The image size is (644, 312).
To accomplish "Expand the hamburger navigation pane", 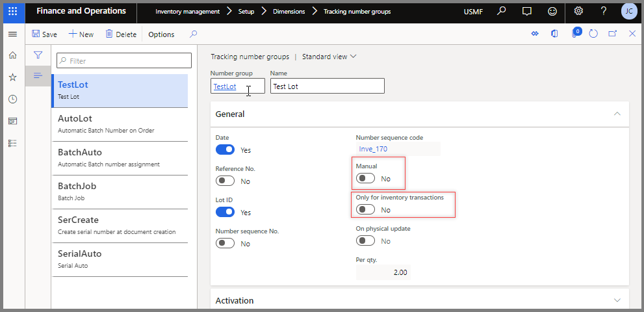I will point(13,34).
